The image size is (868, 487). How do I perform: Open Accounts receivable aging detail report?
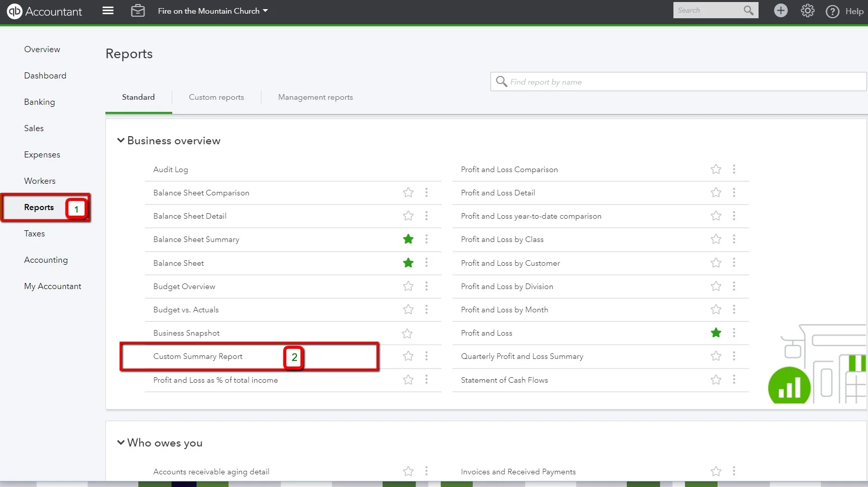click(211, 472)
